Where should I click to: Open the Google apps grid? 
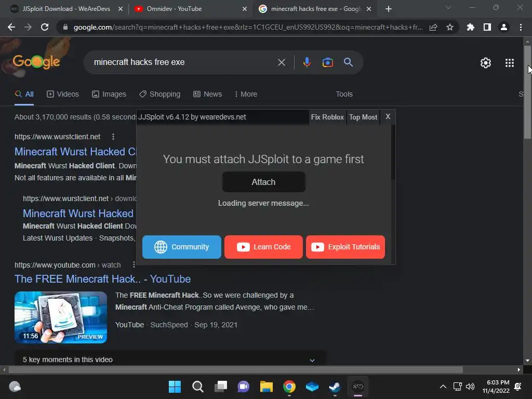click(x=510, y=63)
